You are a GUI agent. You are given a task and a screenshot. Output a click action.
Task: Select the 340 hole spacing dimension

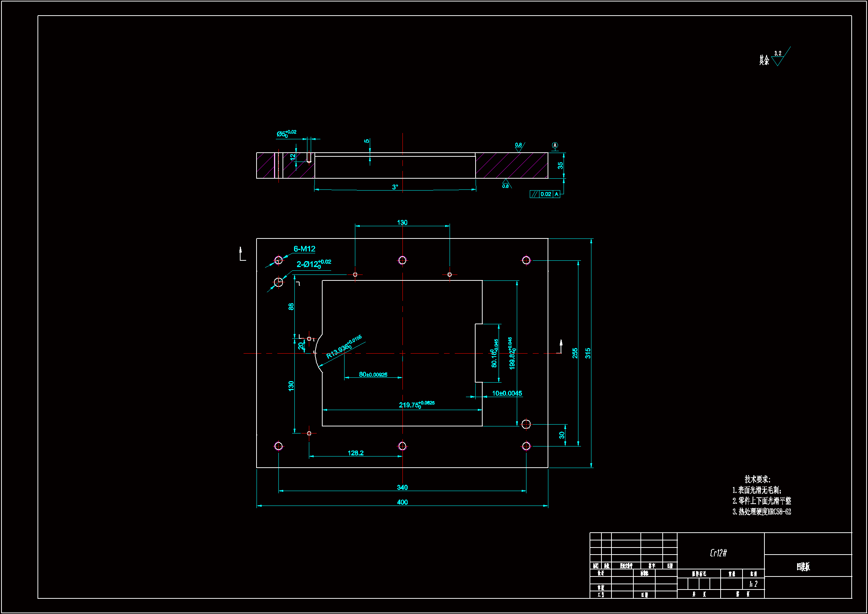402,488
